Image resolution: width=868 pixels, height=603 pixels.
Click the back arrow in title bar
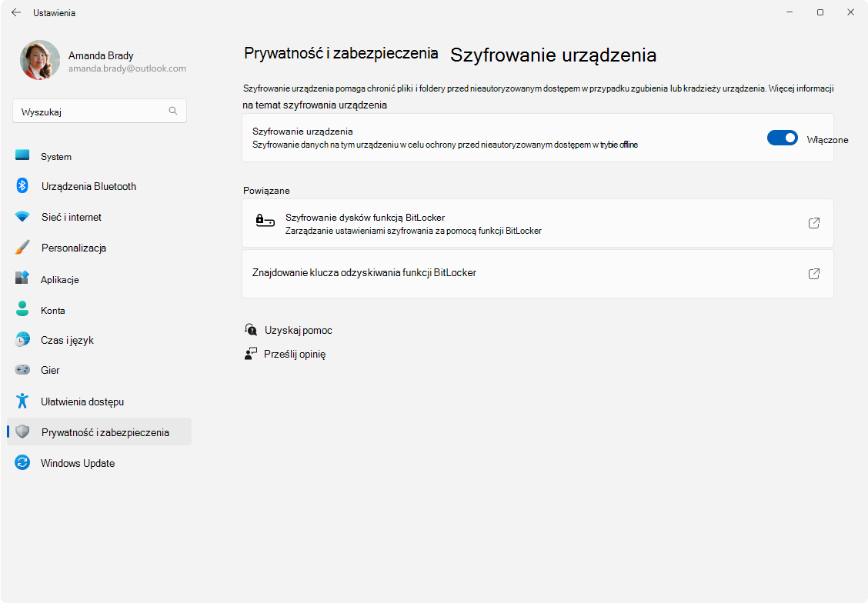pyautogui.click(x=15, y=12)
